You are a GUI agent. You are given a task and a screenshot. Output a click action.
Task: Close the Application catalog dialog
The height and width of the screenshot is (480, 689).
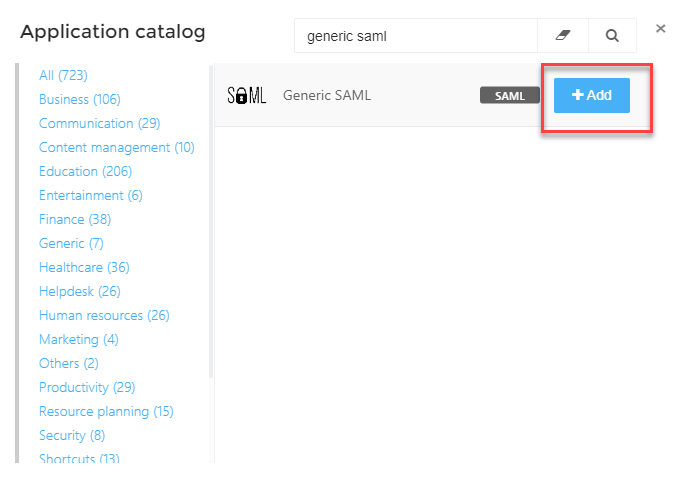click(x=660, y=29)
